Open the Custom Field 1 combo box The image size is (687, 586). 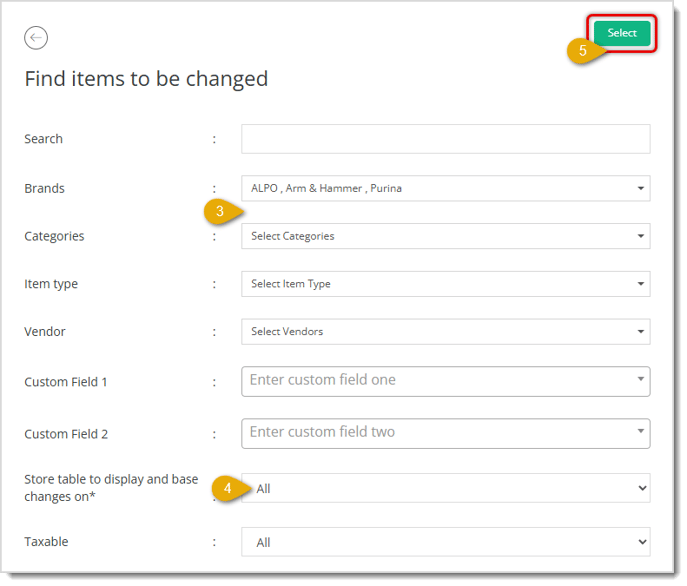(448, 384)
